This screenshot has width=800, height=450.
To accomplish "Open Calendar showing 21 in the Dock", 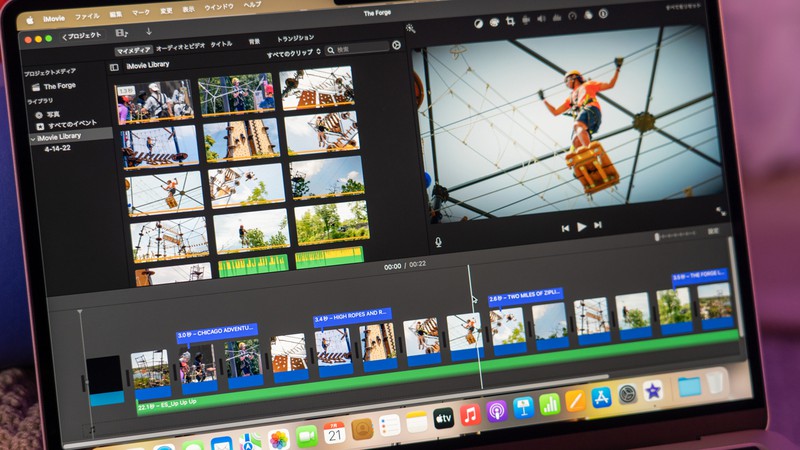I will (334, 433).
